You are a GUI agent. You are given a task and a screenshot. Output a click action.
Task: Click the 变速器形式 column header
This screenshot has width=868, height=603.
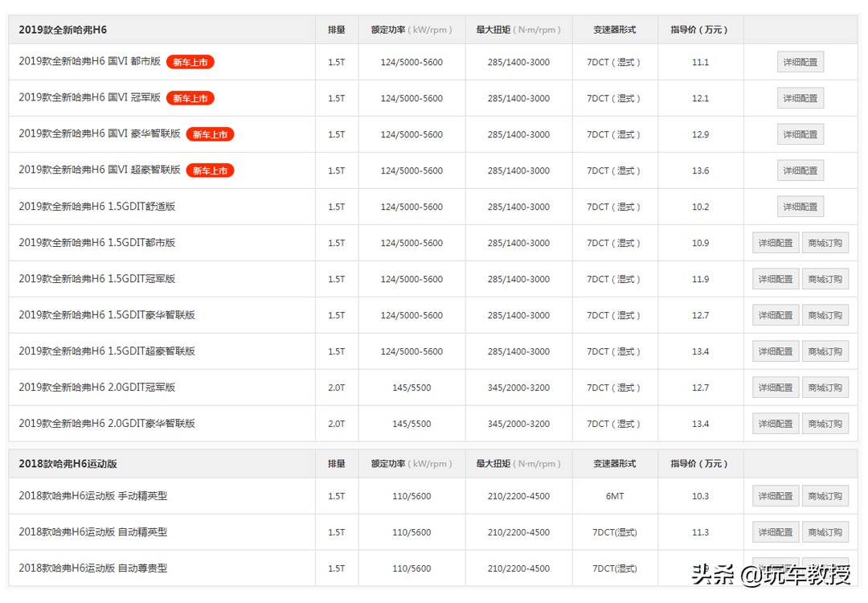(x=615, y=29)
